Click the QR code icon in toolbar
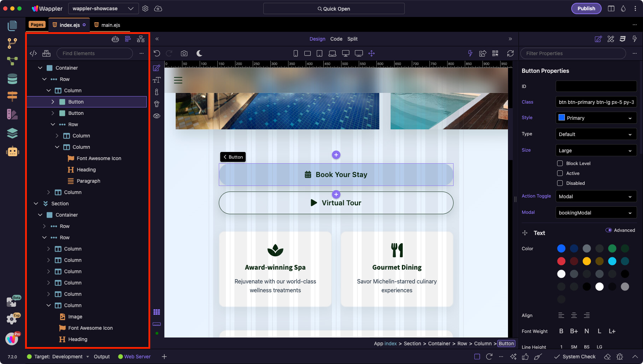 (x=495, y=53)
